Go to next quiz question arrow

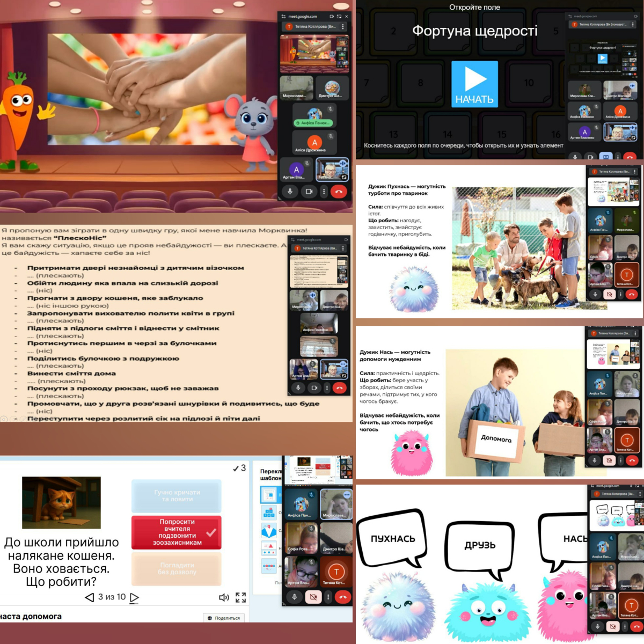click(135, 597)
